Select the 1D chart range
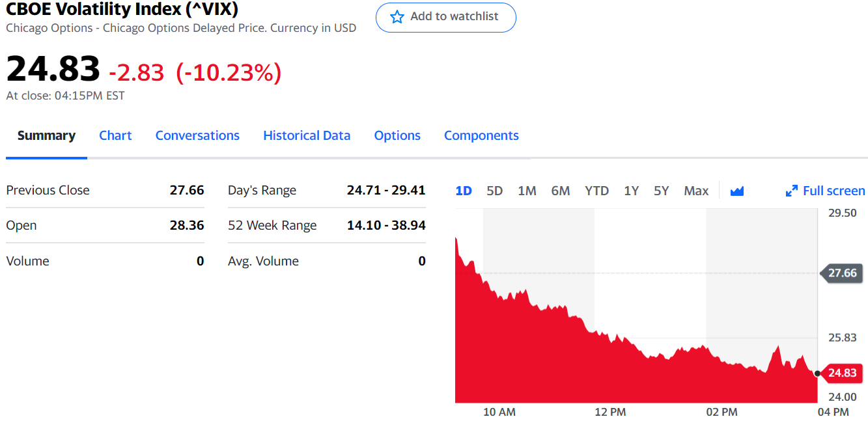Viewport: 868px width, 421px height. 464,191
